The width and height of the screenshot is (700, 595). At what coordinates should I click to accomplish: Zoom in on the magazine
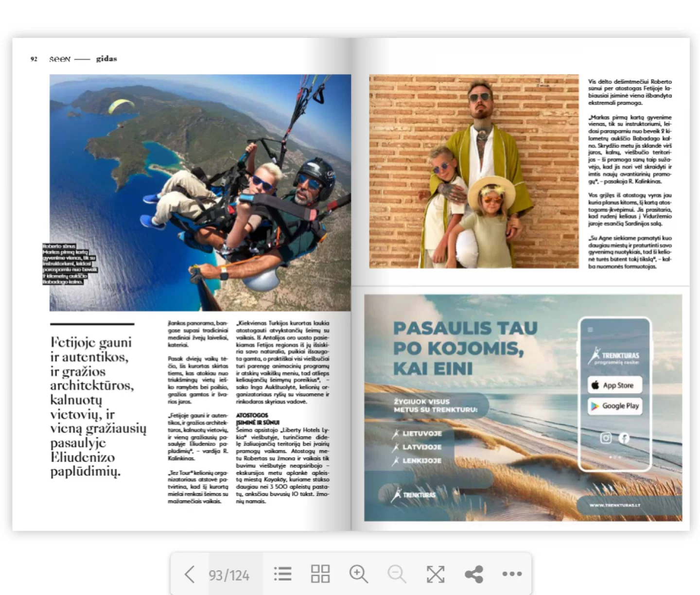tap(358, 574)
